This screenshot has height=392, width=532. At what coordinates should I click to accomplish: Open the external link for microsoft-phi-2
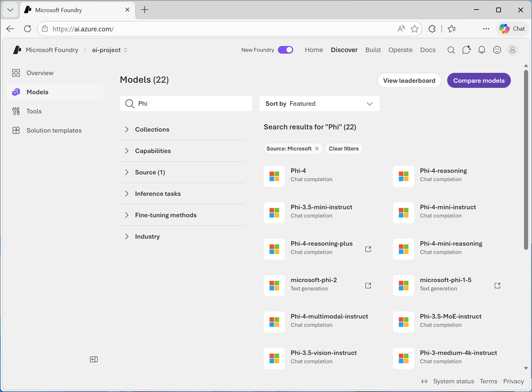click(x=368, y=285)
